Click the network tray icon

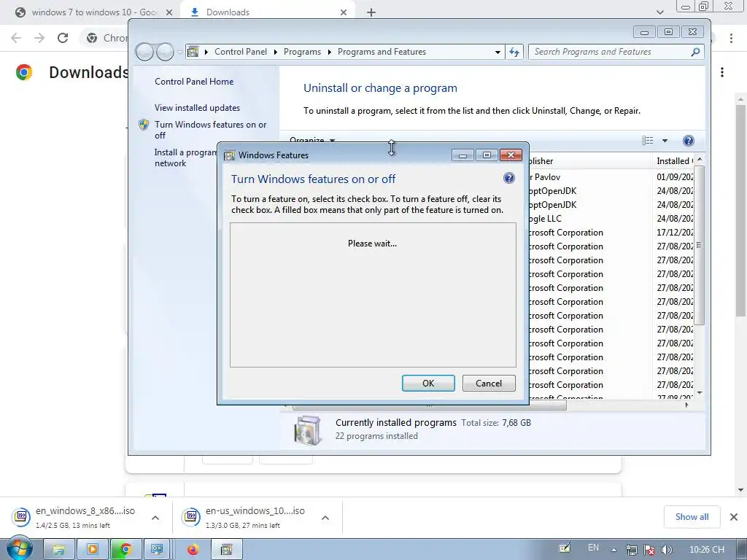click(632, 550)
